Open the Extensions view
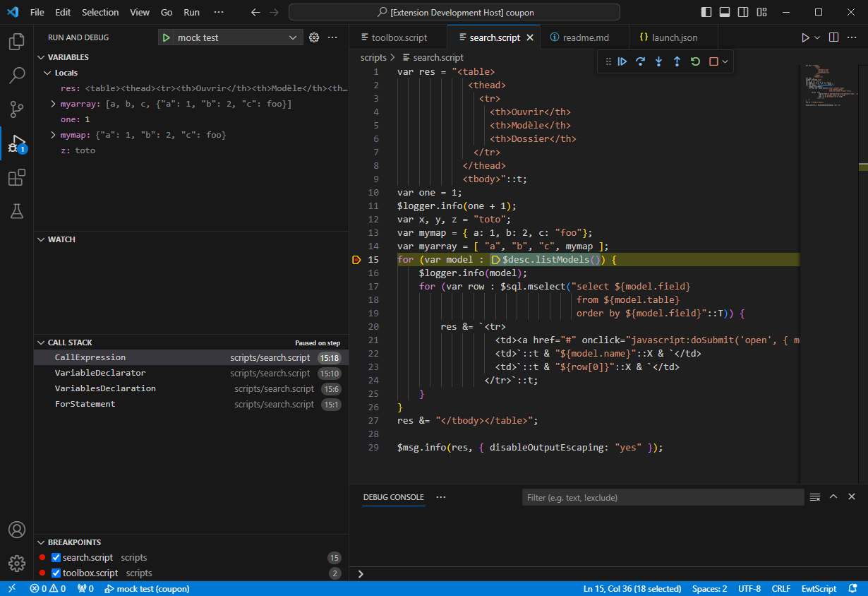868x596 pixels. [x=16, y=177]
